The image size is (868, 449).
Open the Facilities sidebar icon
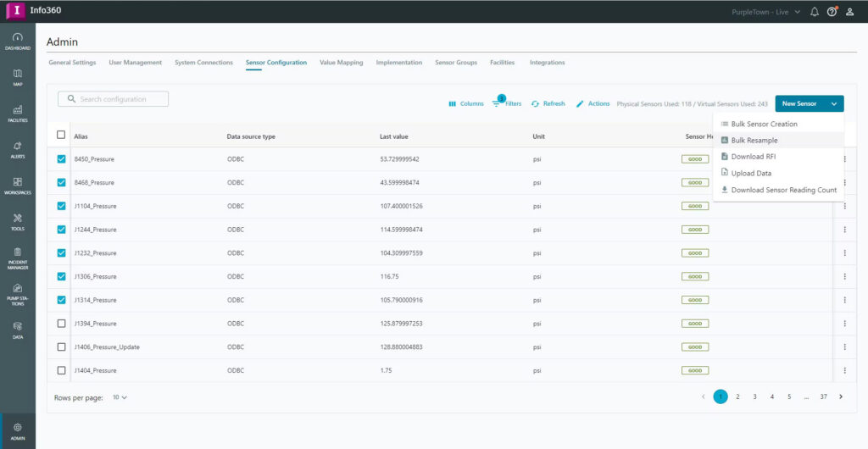(17, 109)
